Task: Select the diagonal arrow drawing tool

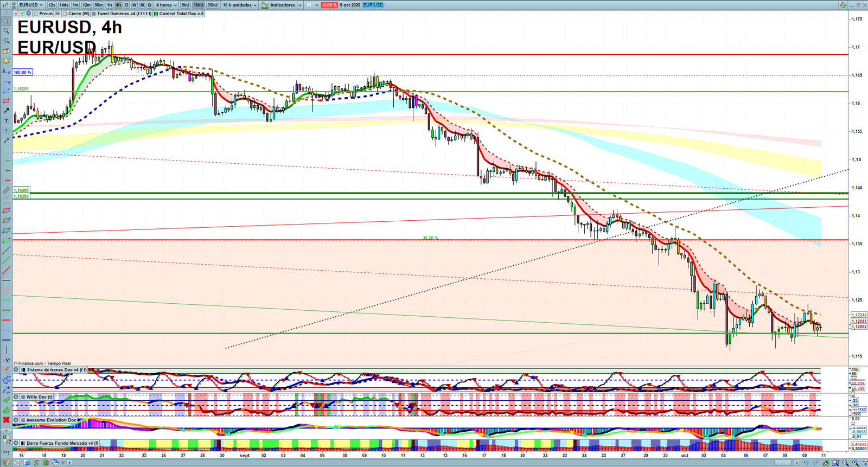Action: [x=6, y=111]
